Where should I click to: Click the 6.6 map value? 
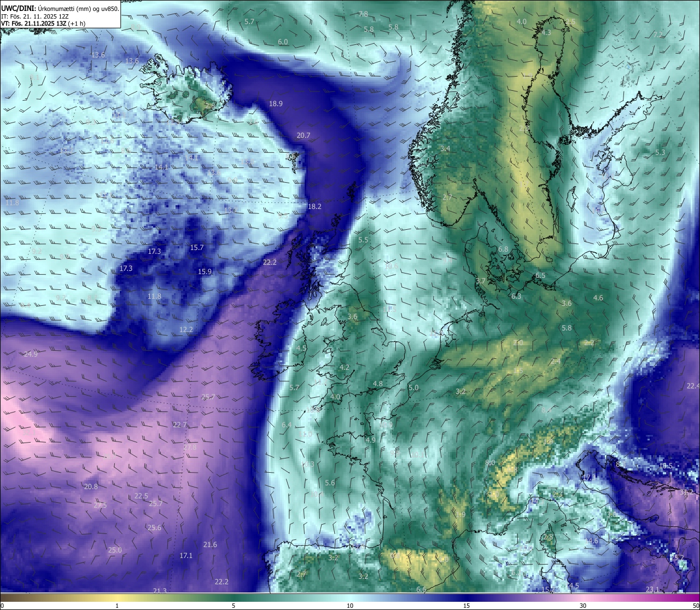tap(421, 589)
